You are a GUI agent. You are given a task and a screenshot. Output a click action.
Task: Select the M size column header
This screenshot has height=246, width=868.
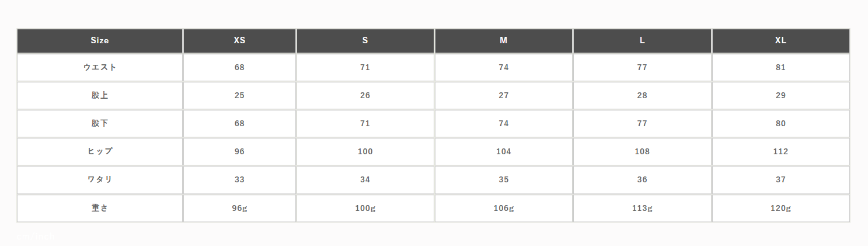(x=503, y=41)
